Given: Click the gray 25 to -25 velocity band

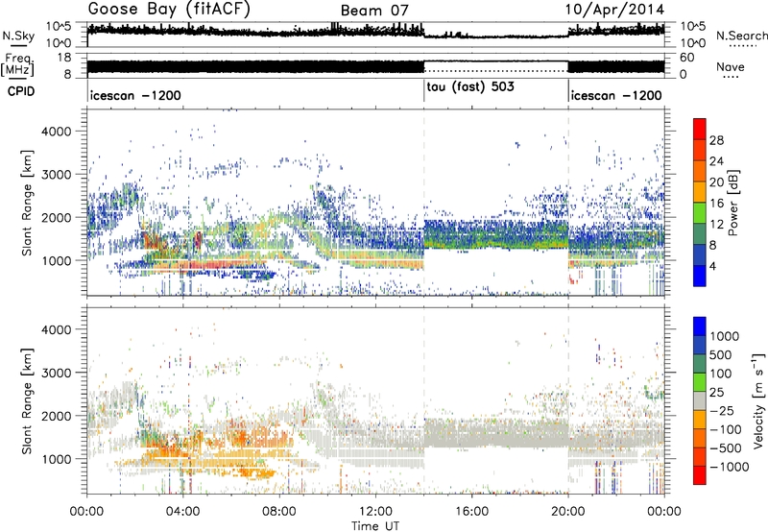Looking at the screenshot, I should pos(700,400).
